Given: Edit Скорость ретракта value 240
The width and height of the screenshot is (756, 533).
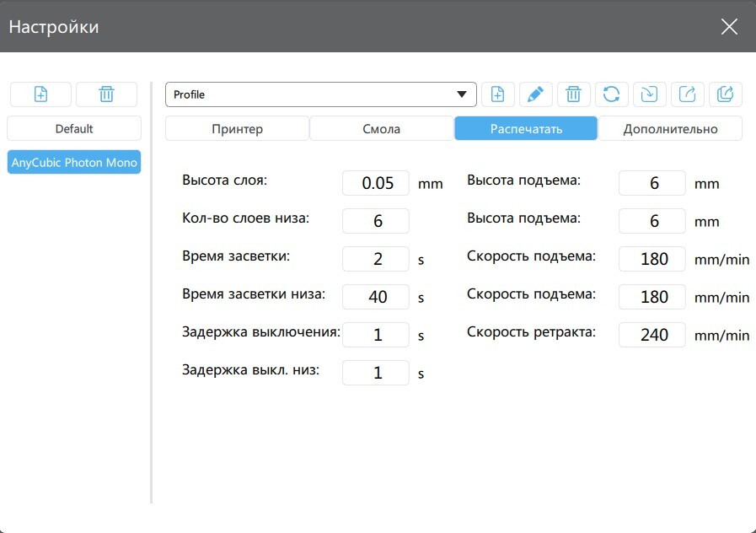Looking at the screenshot, I should (x=651, y=335).
